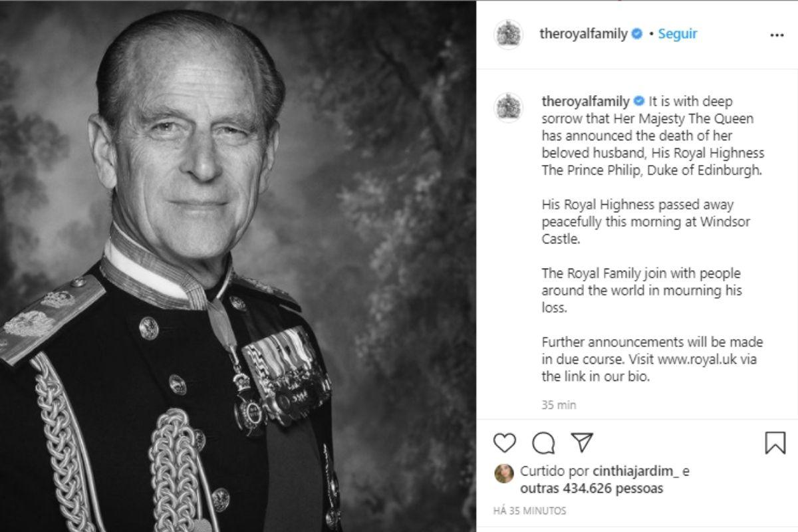Viewport: 798px width, 532px height.
Task: Click the royal crest avatar beside caption
Action: (x=509, y=107)
